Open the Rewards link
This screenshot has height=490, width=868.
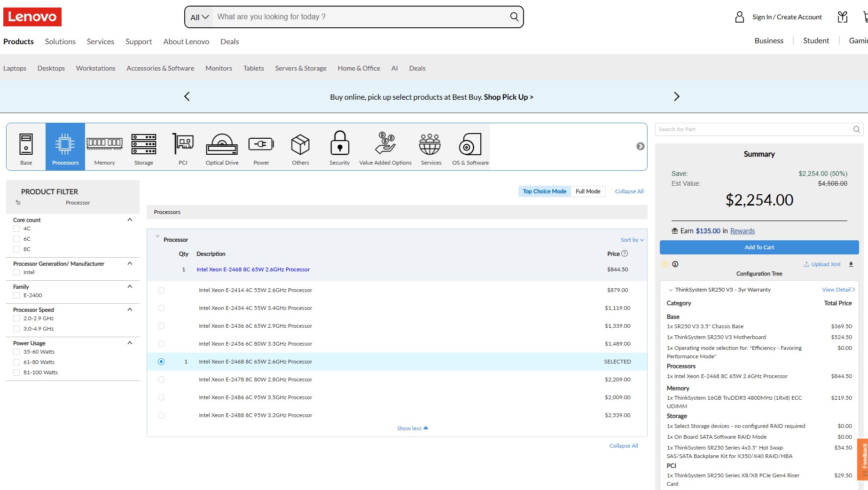pyautogui.click(x=742, y=231)
